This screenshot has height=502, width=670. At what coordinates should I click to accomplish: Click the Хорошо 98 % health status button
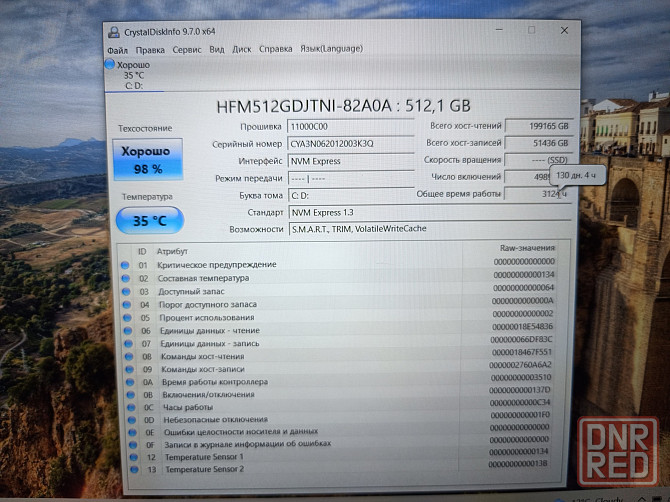point(146,159)
